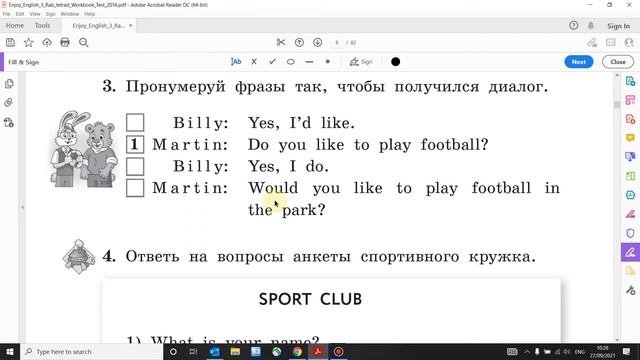Select the checkmark tool
640x360 pixels.
(x=272, y=62)
